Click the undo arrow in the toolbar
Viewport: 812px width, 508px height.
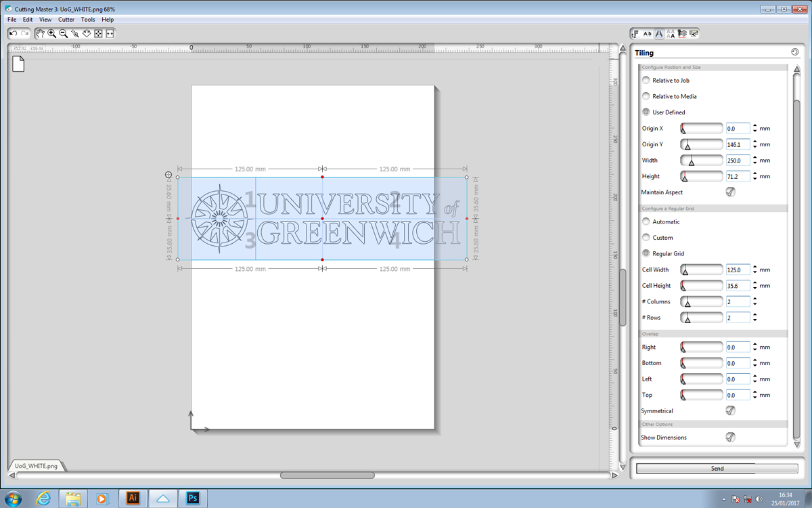click(x=14, y=33)
